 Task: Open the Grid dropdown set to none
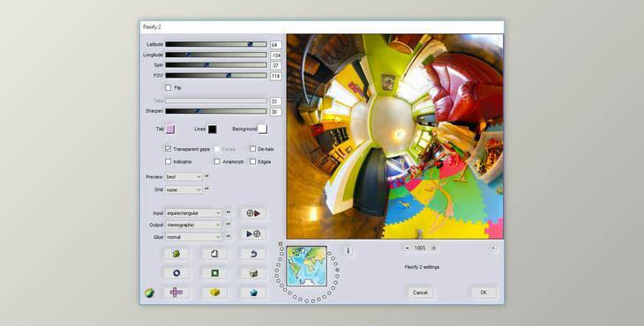click(x=183, y=189)
